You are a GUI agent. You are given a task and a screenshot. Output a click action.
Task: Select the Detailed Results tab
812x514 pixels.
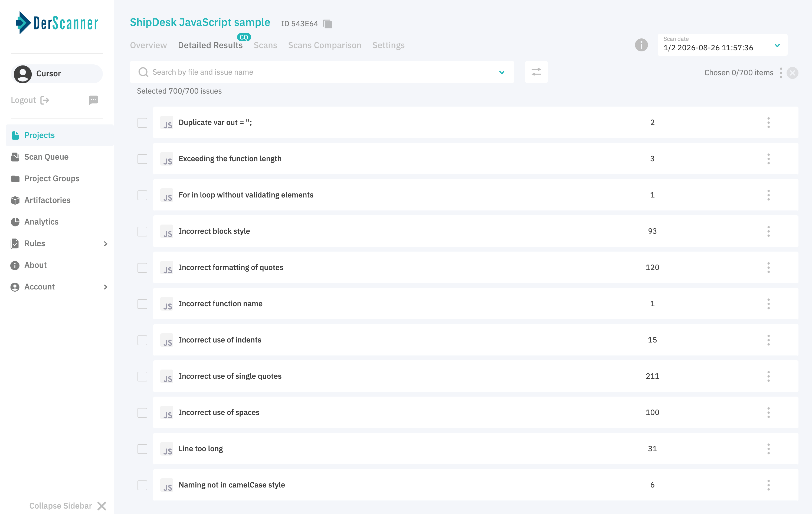point(210,45)
